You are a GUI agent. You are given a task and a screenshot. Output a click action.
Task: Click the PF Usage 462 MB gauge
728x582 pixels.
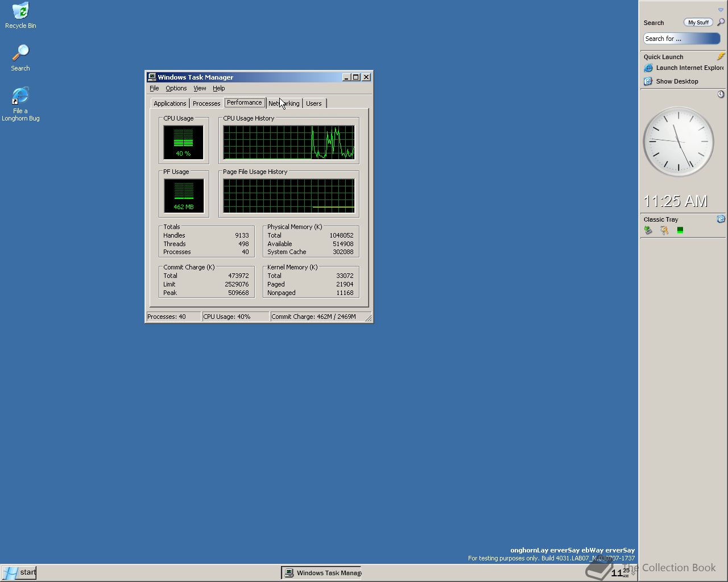pos(183,196)
